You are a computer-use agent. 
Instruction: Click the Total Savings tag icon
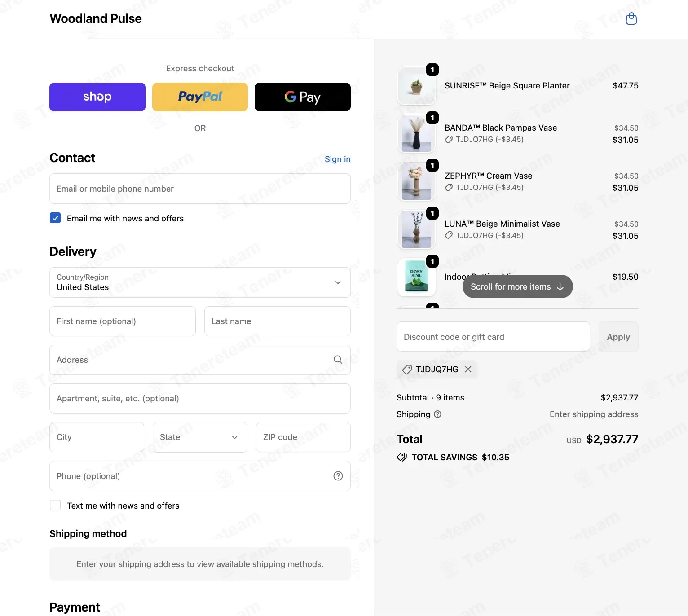pos(402,457)
